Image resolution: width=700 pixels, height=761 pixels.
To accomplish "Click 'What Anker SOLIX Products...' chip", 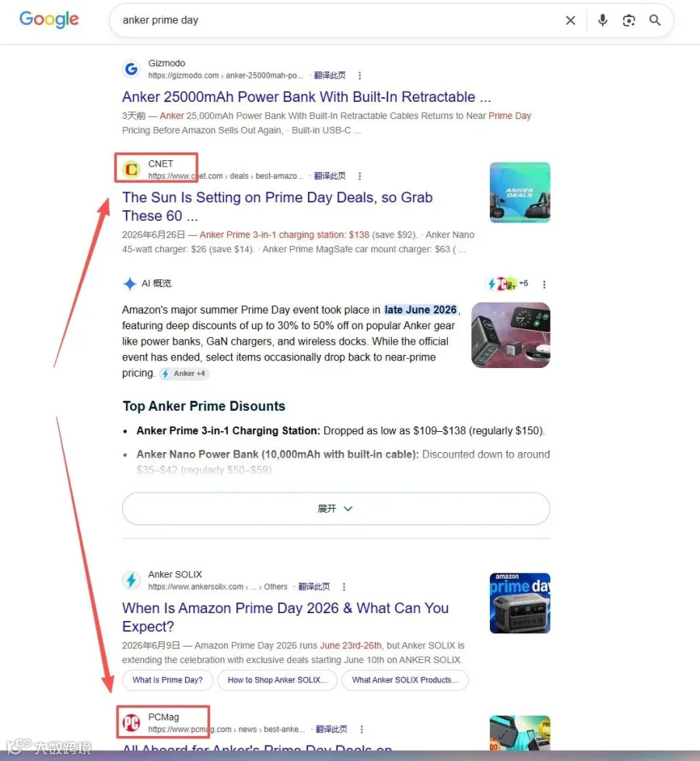I will pyautogui.click(x=404, y=680).
